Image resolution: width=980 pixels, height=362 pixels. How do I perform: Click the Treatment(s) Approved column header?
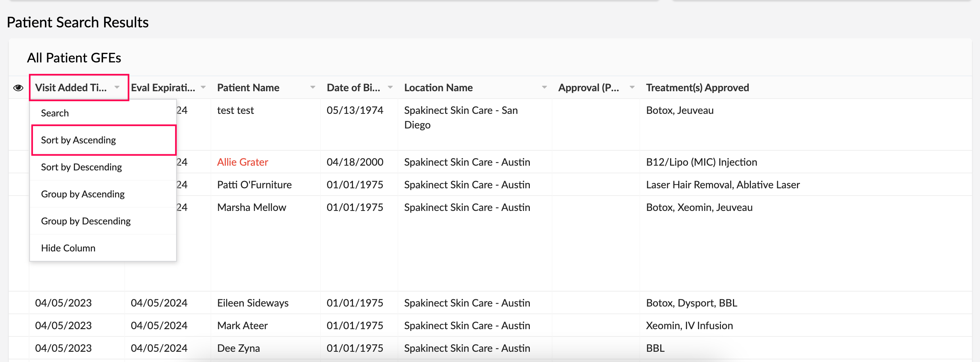coord(697,88)
